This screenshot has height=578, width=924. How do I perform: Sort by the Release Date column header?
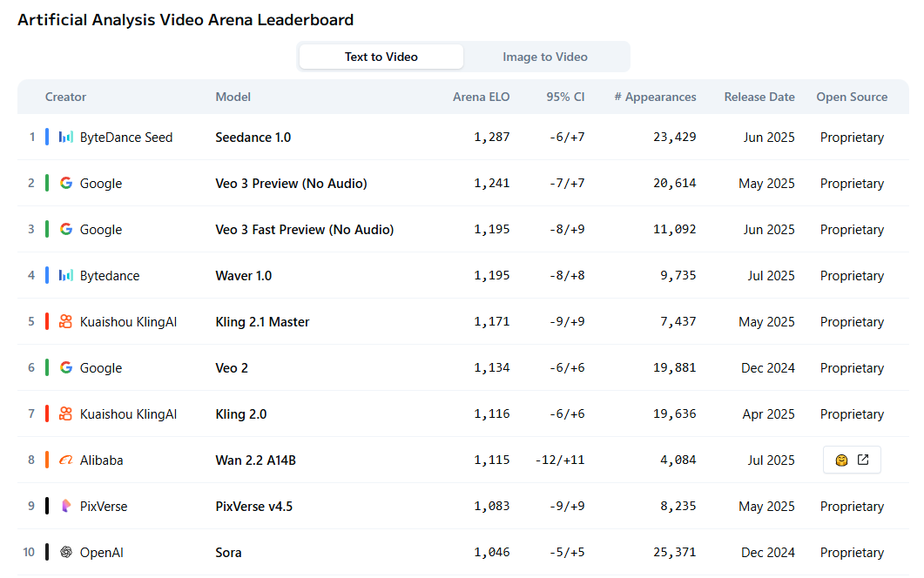pos(759,97)
